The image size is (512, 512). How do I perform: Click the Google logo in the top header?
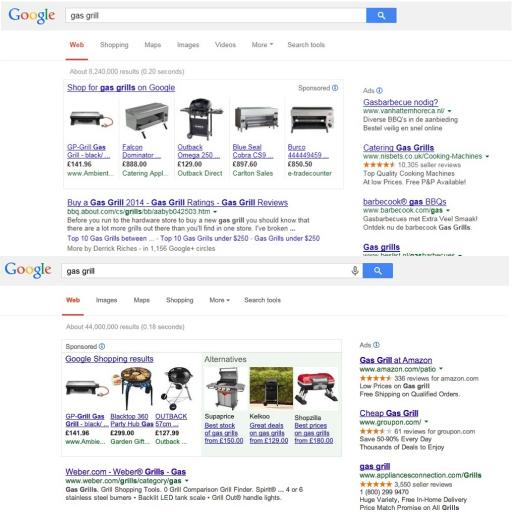click(32, 16)
